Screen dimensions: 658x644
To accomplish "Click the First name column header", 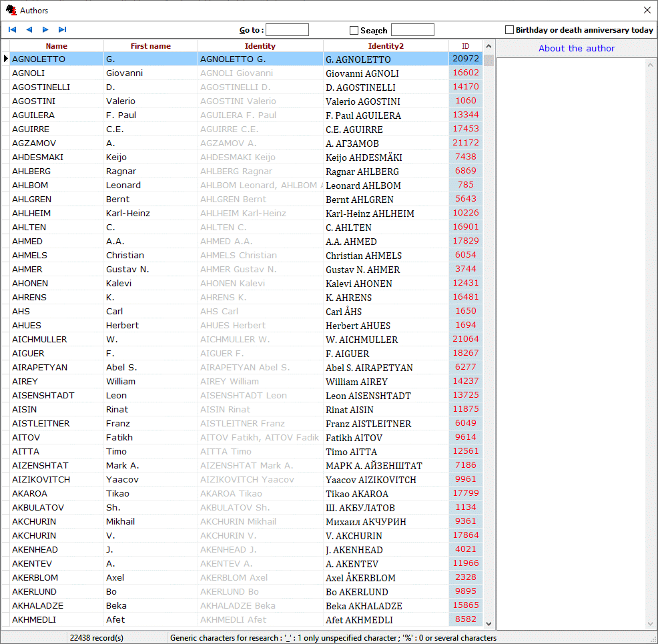I will 151,46.
